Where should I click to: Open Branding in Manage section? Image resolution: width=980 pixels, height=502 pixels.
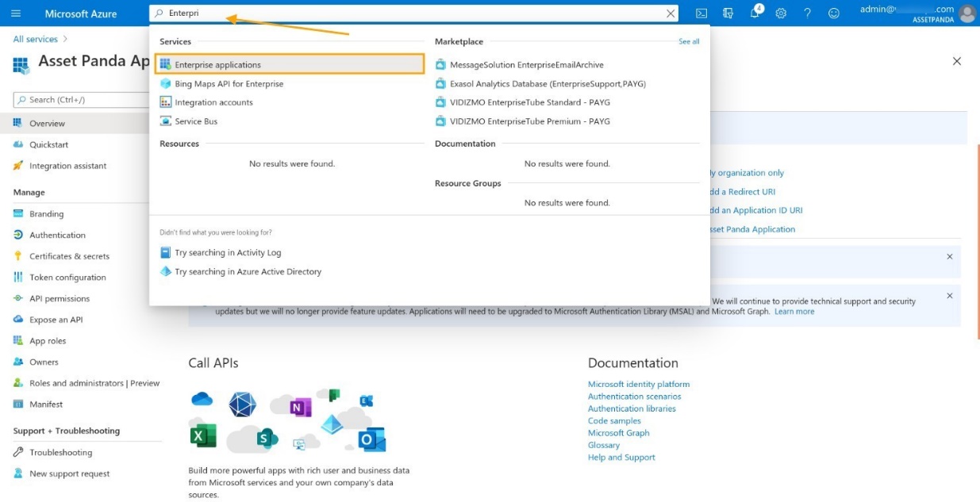pyautogui.click(x=46, y=213)
